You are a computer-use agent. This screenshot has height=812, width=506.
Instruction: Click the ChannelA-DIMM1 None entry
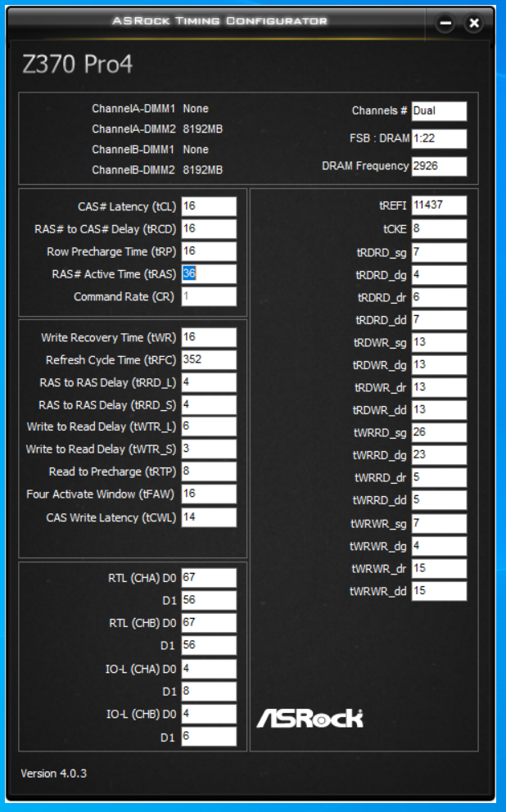(150, 109)
